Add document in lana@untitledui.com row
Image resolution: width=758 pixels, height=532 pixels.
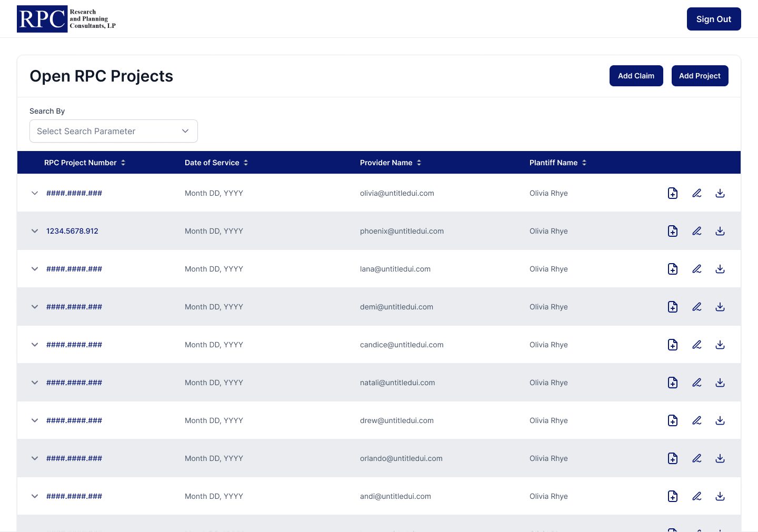[x=673, y=269]
